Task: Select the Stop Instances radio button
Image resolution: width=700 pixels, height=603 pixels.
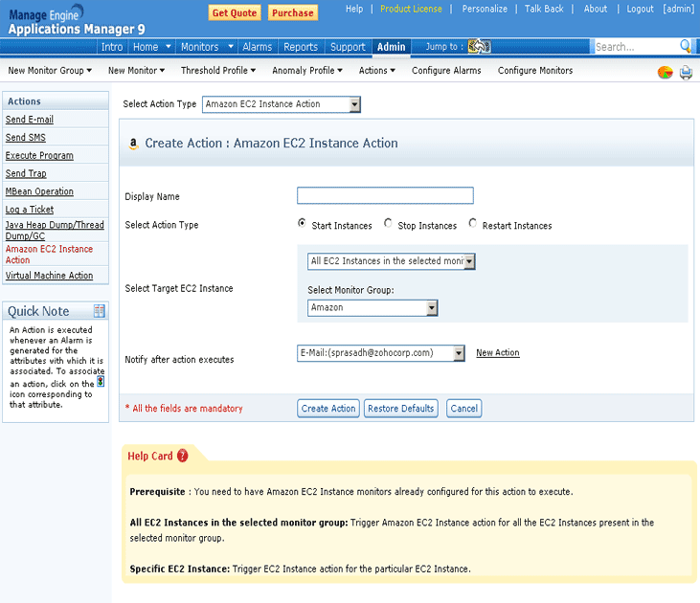Action: (x=388, y=223)
